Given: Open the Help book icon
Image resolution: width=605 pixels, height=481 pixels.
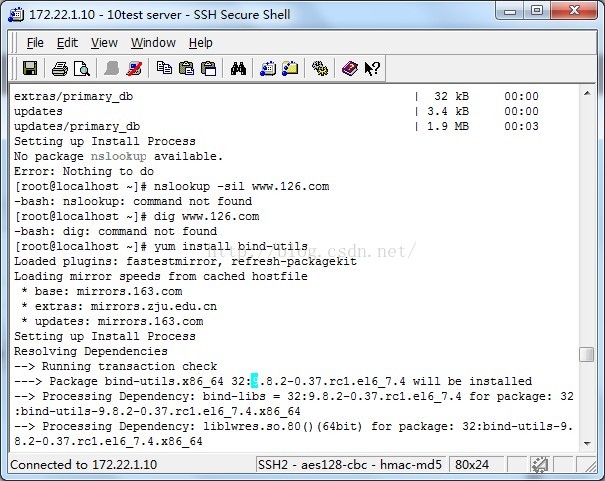Looking at the screenshot, I should click(350, 69).
